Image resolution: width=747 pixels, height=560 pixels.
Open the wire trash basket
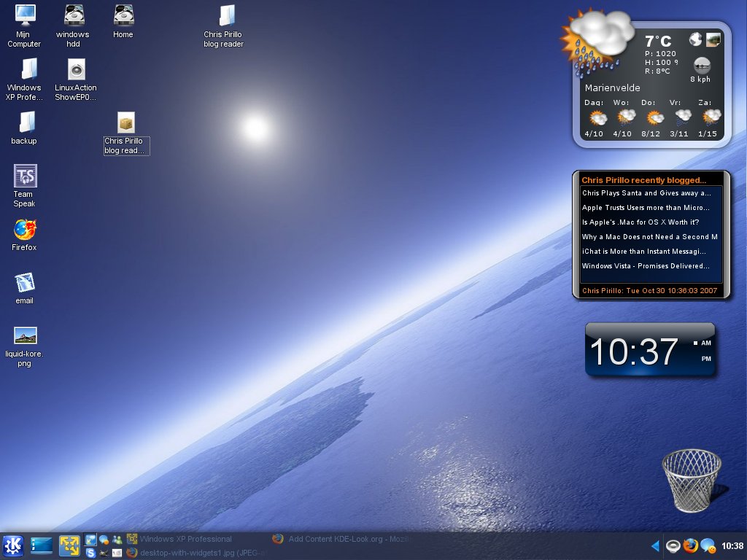coord(692,480)
